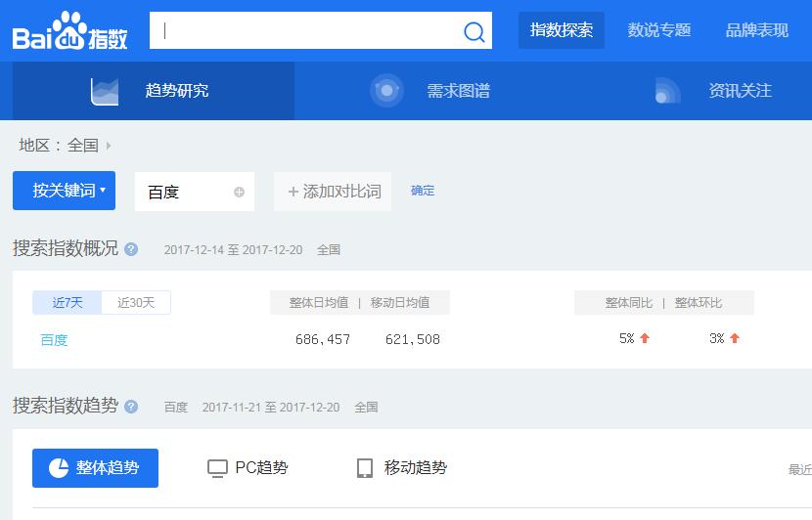
Task: Click the plus icon in 百度 keyword box
Action: coord(239,192)
